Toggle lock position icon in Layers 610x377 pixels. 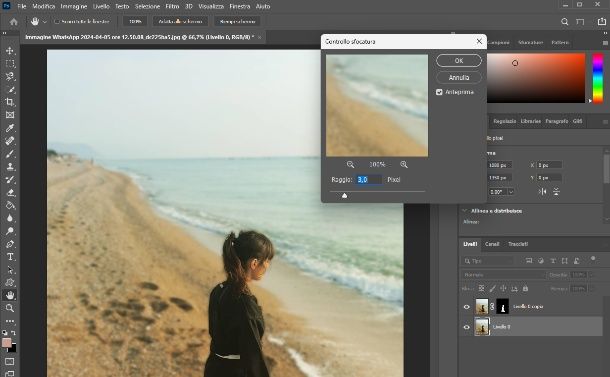tap(503, 289)
